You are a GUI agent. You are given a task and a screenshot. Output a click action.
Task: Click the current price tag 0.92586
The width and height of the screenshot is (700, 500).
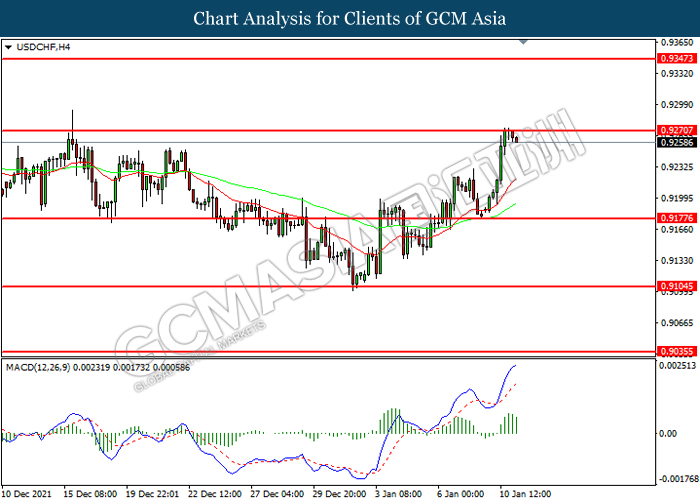677,142
